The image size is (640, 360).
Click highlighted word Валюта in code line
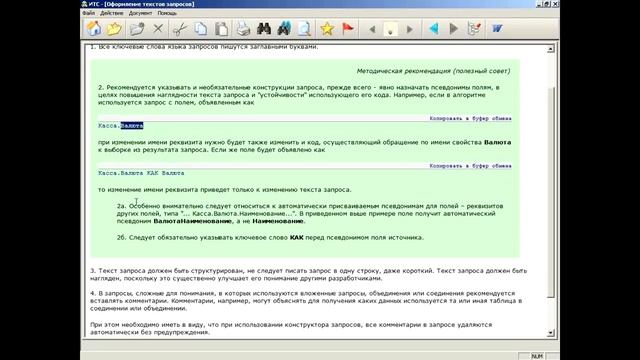[x=132, y=126]
